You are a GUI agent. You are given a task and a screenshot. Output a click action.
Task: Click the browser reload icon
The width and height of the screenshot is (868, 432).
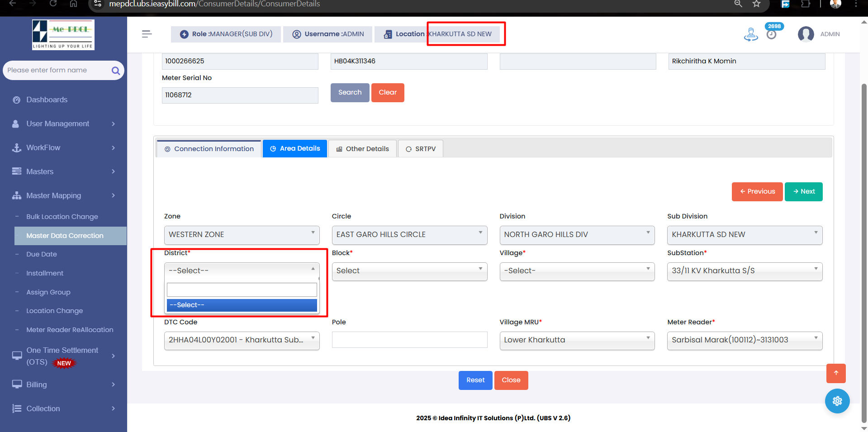[53, 4]
